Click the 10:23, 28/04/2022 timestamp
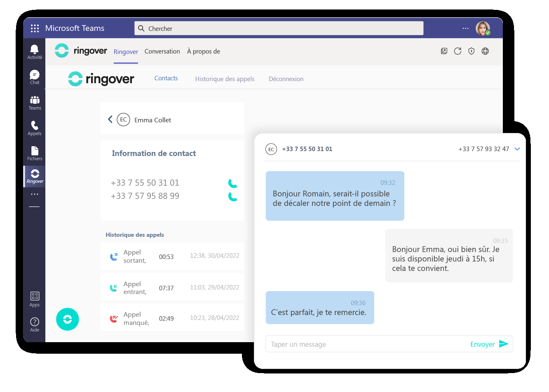 (215, 318)
